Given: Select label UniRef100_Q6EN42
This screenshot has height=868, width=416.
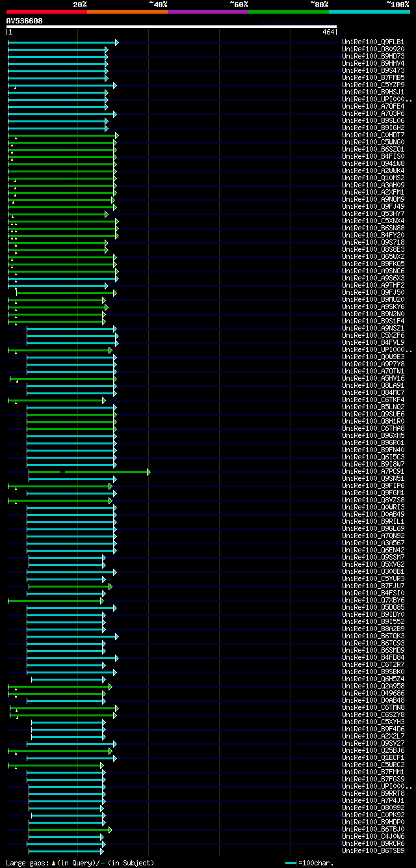Looking at the screenshot, I should pos(374,550).
